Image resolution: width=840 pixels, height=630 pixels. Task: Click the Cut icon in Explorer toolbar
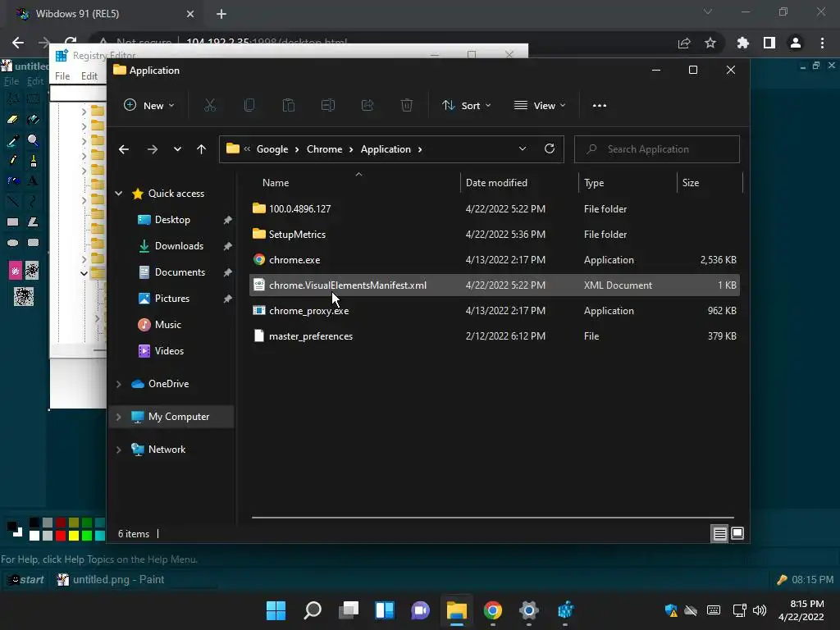coord(209,106)
